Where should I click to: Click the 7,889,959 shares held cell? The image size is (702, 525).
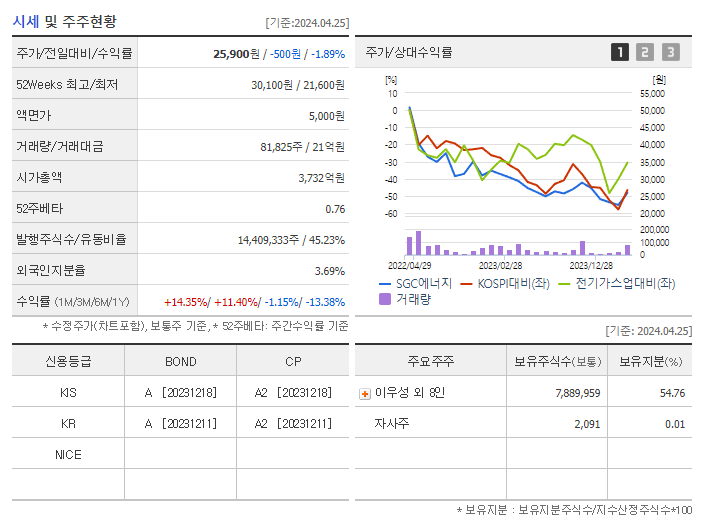578,393
